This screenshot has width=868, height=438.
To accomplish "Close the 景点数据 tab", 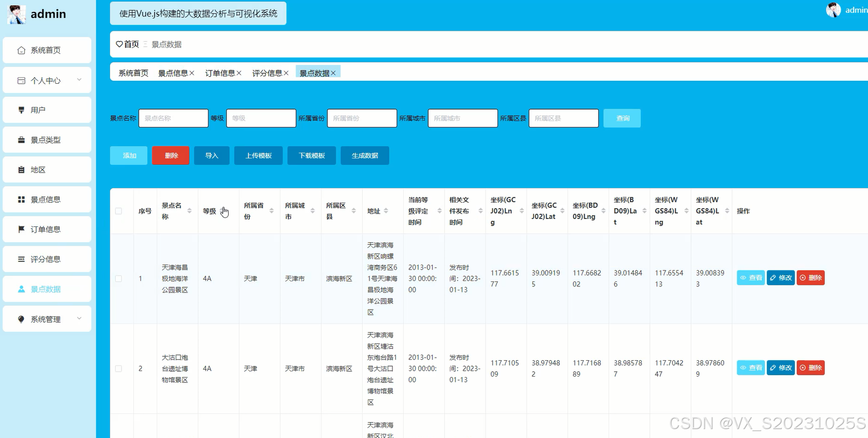I will pyautogui.click(x=333, y=73).
